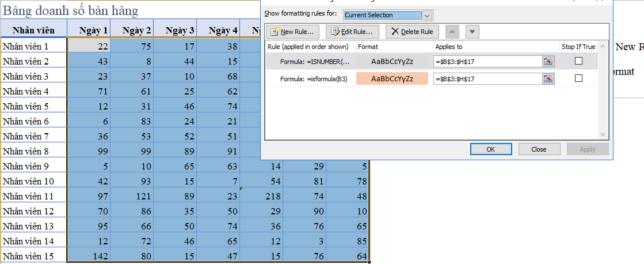Image resolution: width=644 pixels, height=264 pixels.
Task: Select the orange isformula format preview
Action: point(392,79)
